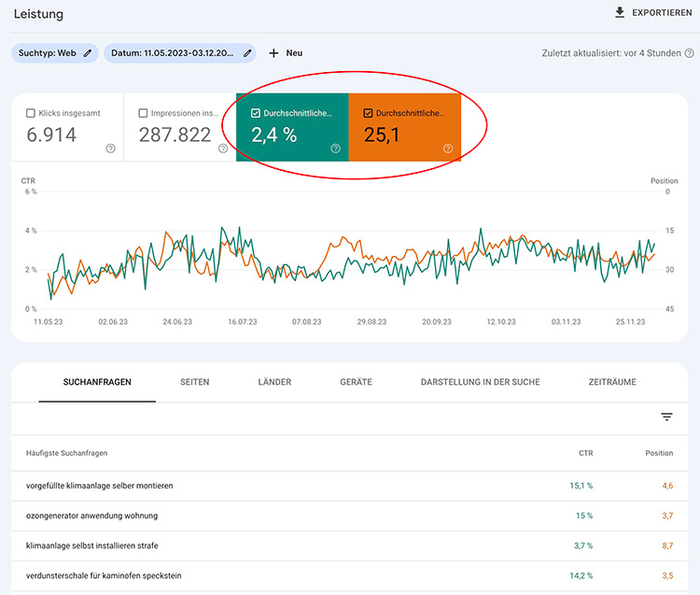Open help icon in Klicks insgesamt card

pos(110,149)
